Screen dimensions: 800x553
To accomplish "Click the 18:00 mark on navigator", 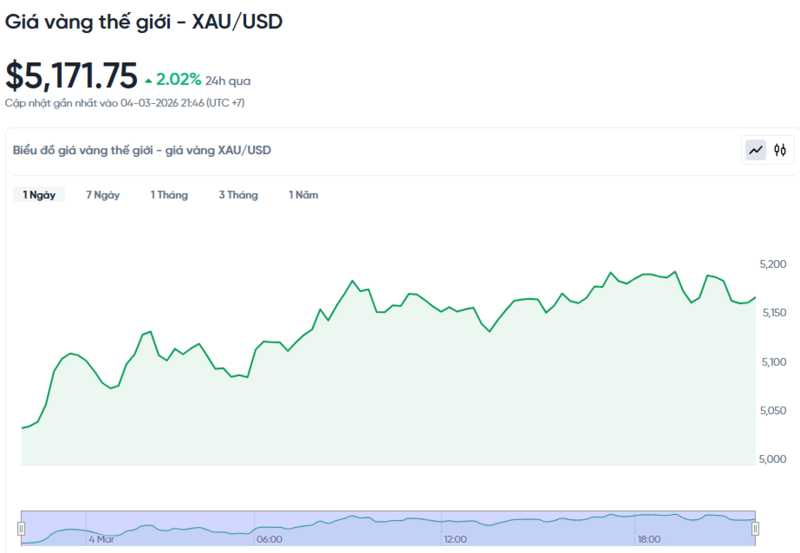I will [x=648, y=539].
